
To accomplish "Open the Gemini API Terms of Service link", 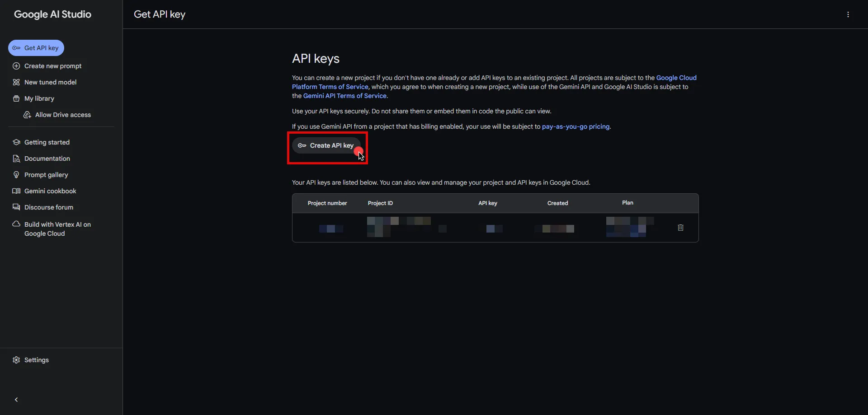I will pos(344,96).
